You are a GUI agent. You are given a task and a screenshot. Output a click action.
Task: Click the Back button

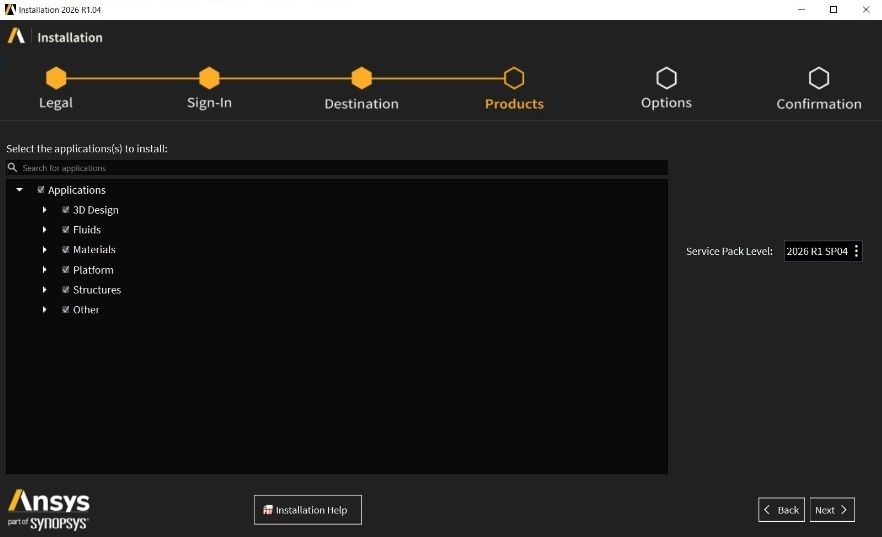tap(781, 510)
